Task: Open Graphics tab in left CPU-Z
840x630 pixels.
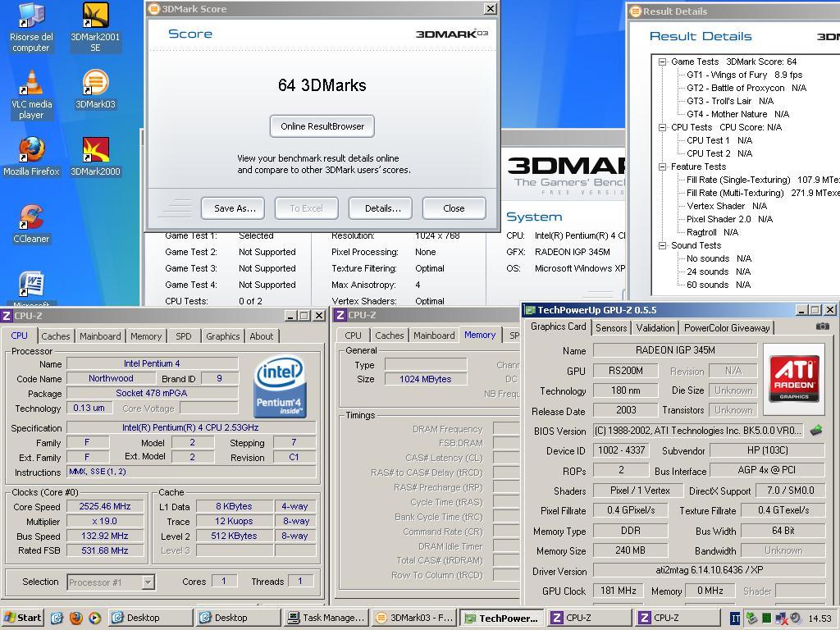Action: (x=222, y=336)
